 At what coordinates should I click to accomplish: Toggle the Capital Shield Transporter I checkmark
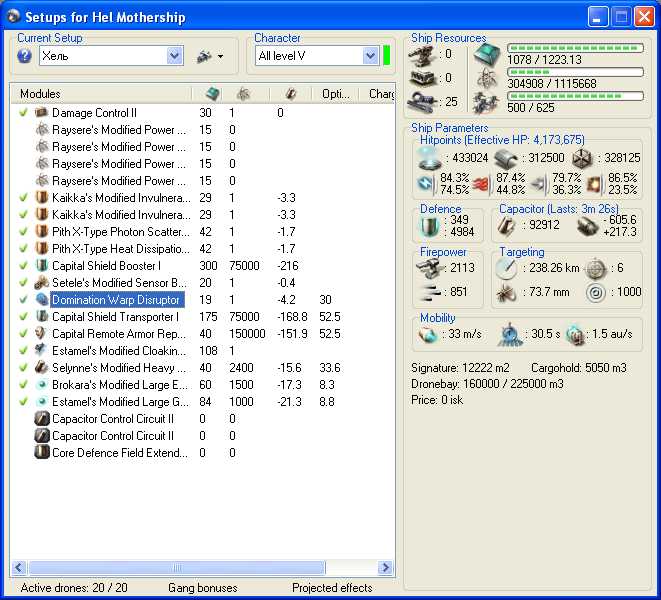tap(23, 317)
